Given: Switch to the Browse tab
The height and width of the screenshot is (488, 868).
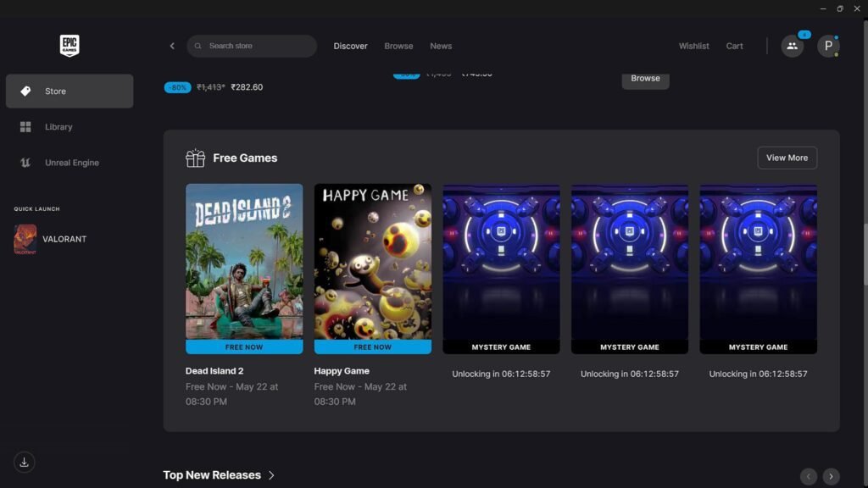Looking at the screenshot, I should pyautogui.click(x=398, y=46).
